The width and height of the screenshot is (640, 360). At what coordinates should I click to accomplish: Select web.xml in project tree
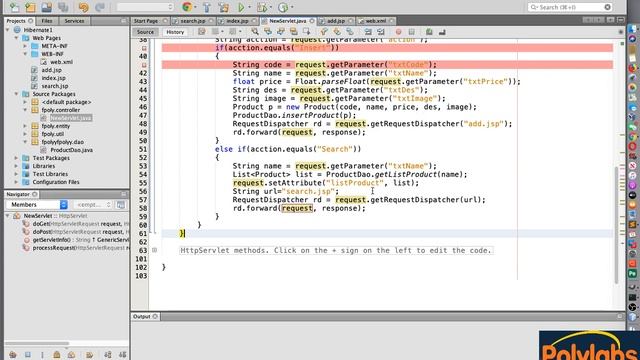click(x=62, y=62)
